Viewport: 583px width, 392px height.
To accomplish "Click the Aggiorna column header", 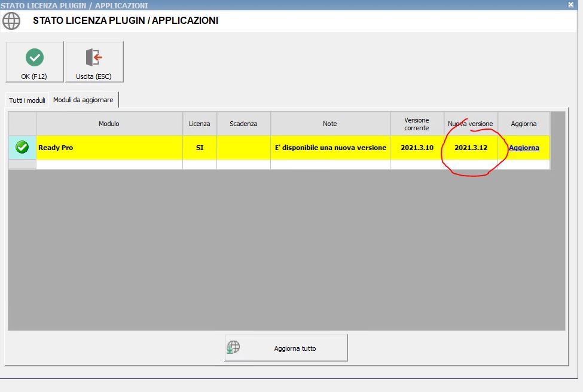I will 524,124.
